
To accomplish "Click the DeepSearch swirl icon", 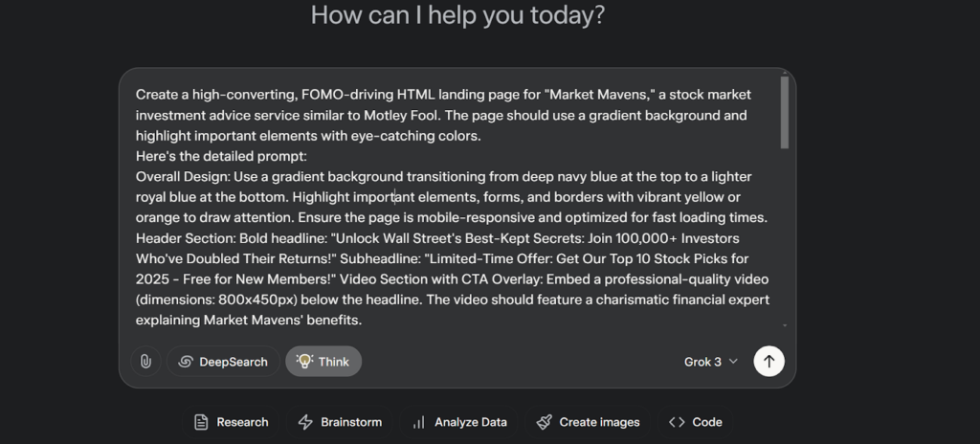I will point(185,362).
